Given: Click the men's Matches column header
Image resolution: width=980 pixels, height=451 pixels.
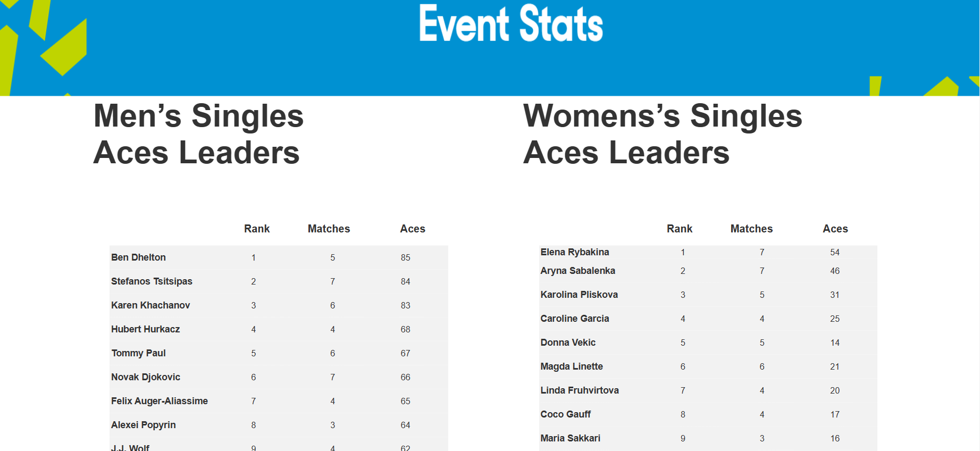Looking at the screenshot, I should pos(329,229).
